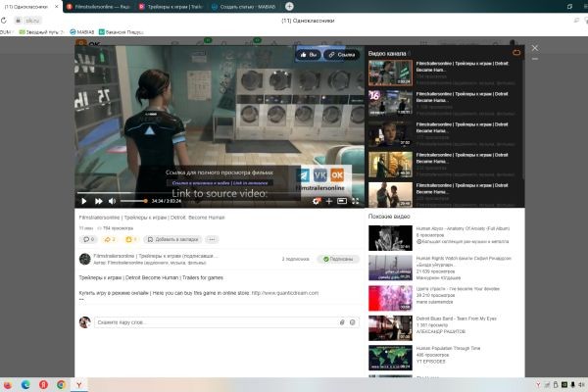Close the Одноклассники browser tab
The image size is (588, 392).
[x=57, y=7]
